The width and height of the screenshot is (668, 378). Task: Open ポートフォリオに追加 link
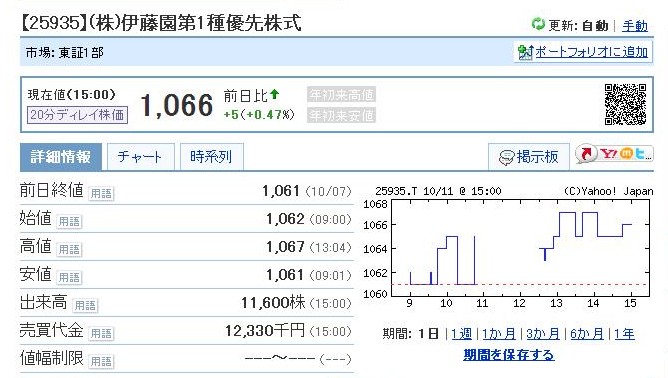(x=591, y=52)
